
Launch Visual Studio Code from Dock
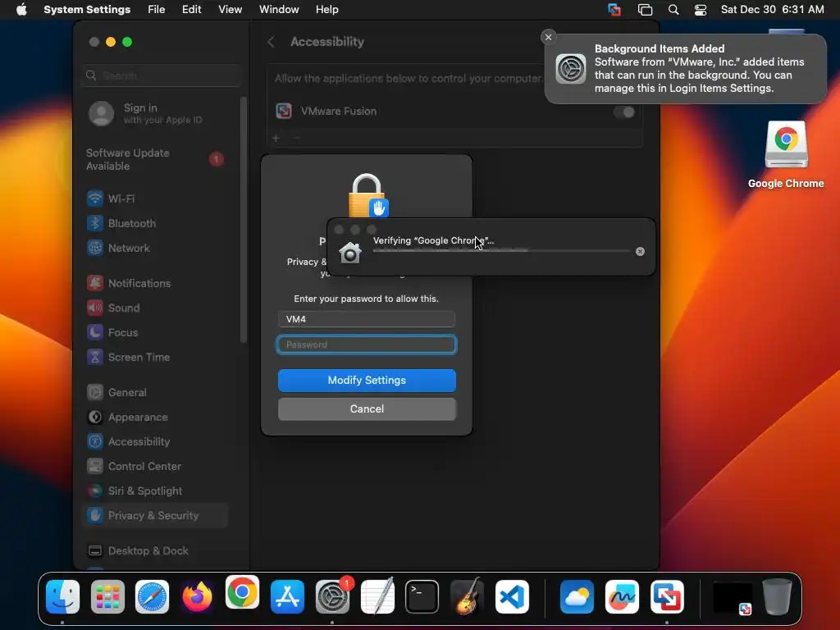512,596
